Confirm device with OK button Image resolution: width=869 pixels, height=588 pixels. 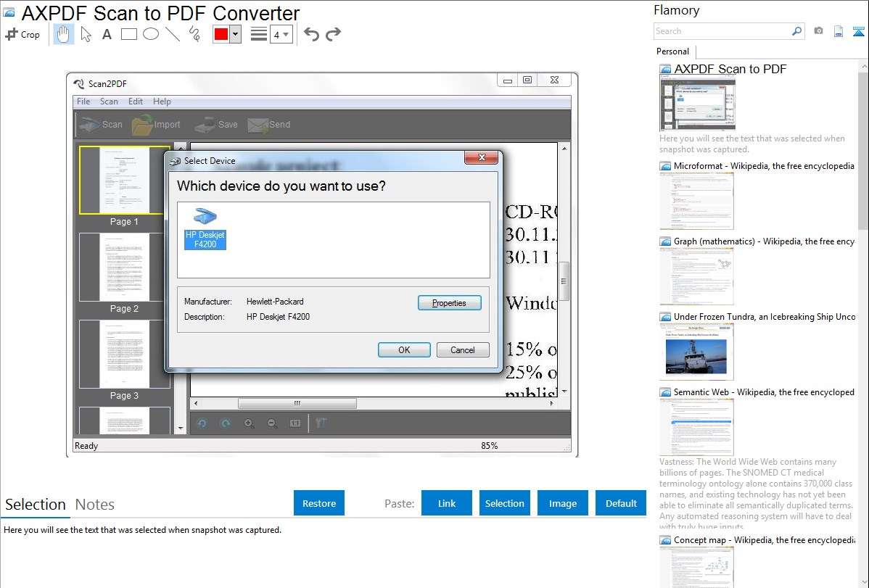click(404, 350)
